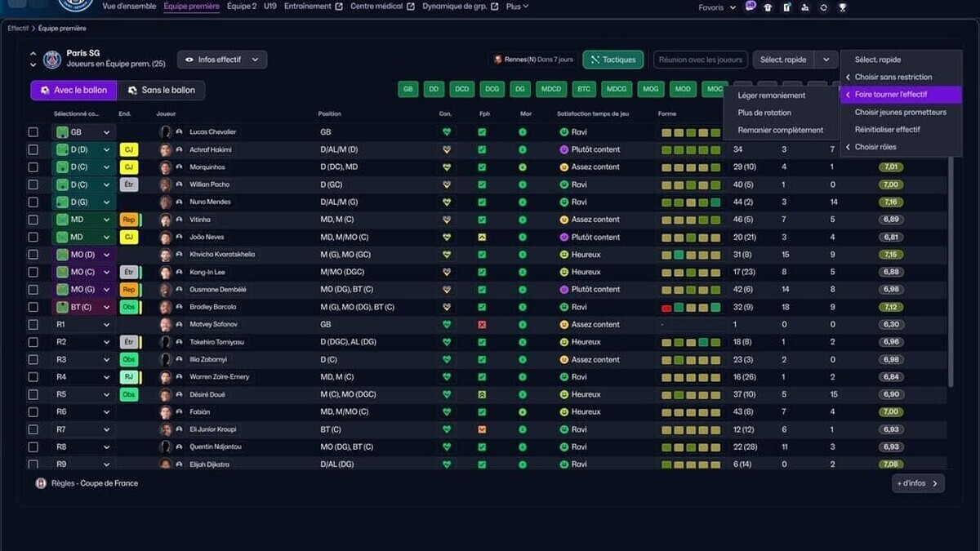
Task: Click Willian Pacho's Étr status badge
Action: (128, 184)
